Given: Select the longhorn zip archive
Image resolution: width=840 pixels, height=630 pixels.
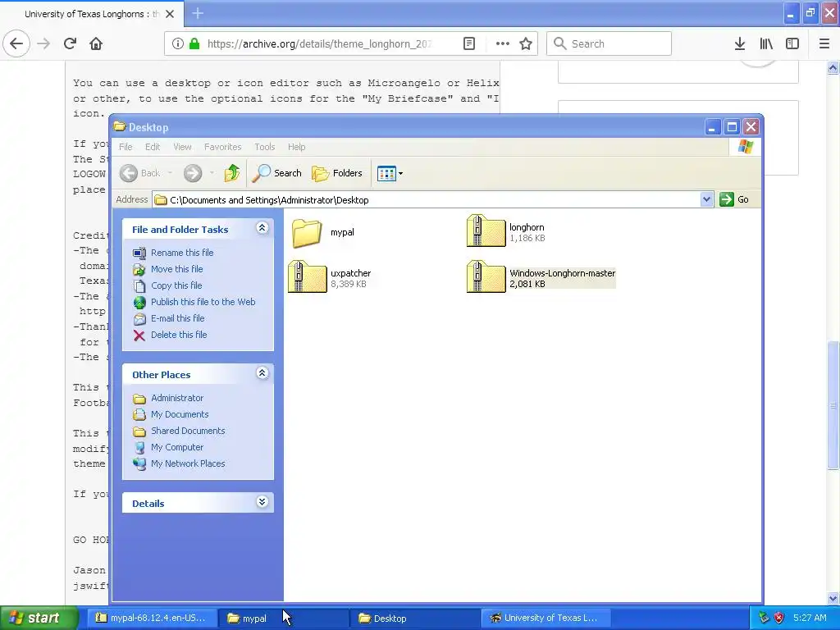Looking at the screenshot, I should click(486, 231).
